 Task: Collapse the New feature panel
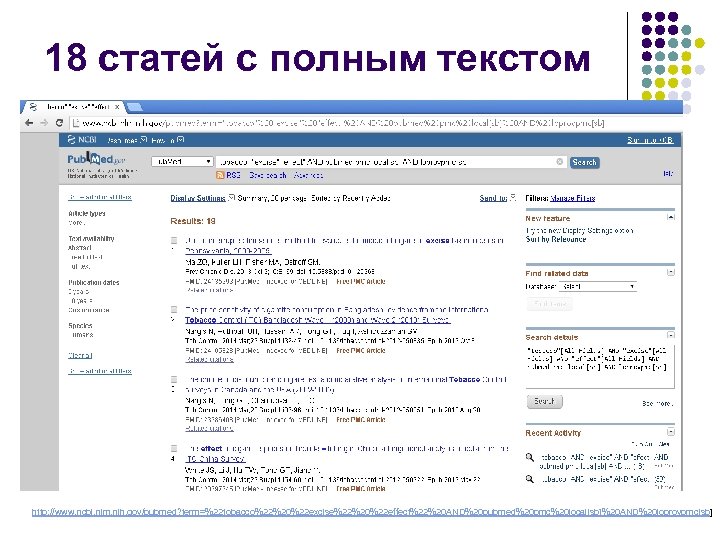coord(670,217)
